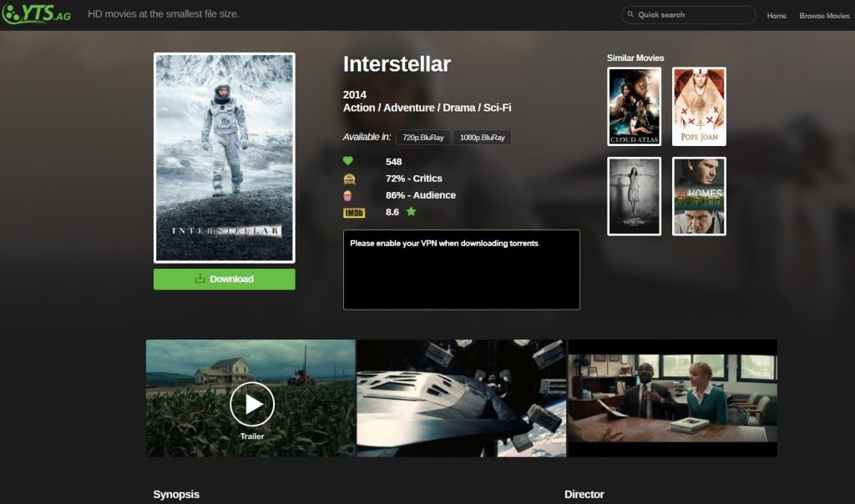
Task: View the spacecraft screenshot image
Action: coord(461,398)
